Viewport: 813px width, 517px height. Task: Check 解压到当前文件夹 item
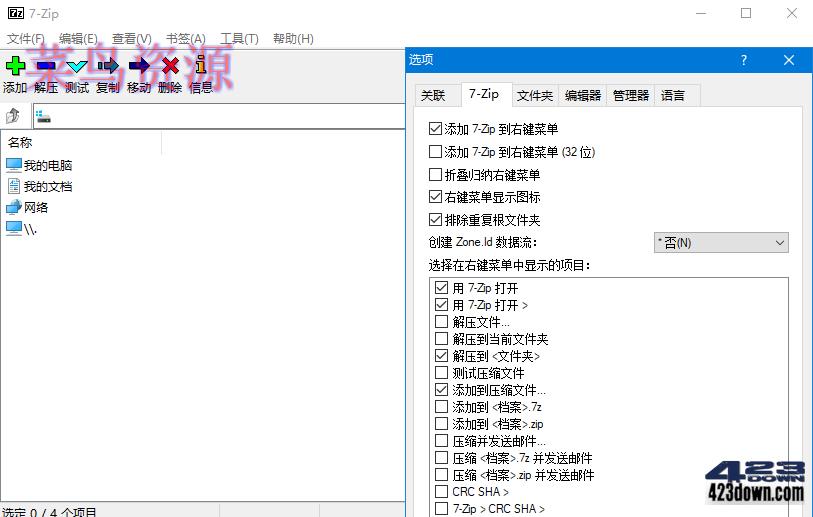[441, 339]
